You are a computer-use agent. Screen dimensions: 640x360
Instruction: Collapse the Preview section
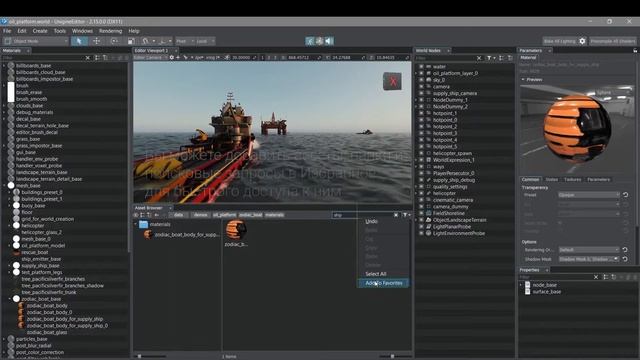pyautogui.click(x=523, y=80)
